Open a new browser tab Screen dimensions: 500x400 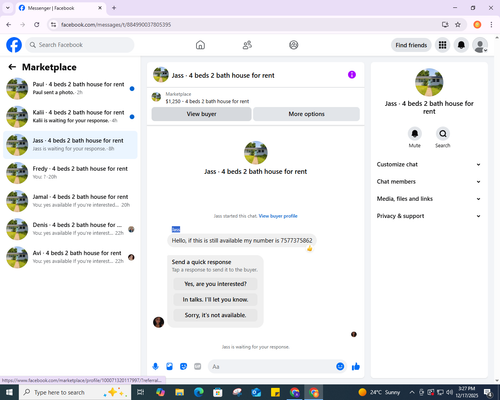(114, 8)
